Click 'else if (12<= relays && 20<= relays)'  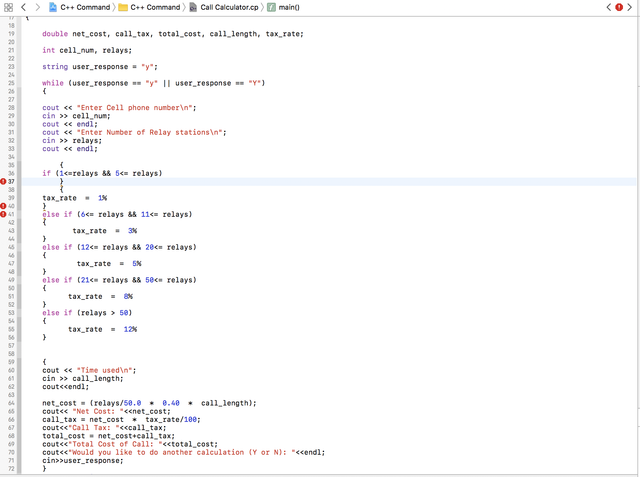point(119,247)
